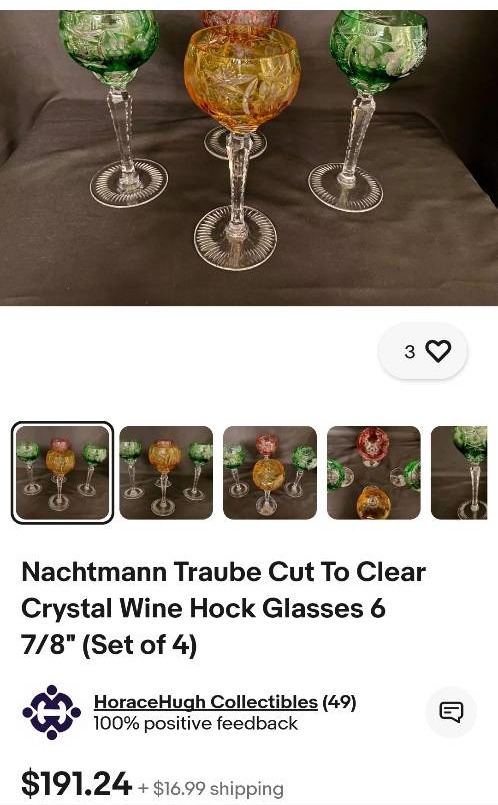The height and width of the screenshot is (805, 498).
Task: Select the partially visible fifth thumbnail
Action: (x=459, y=472)
